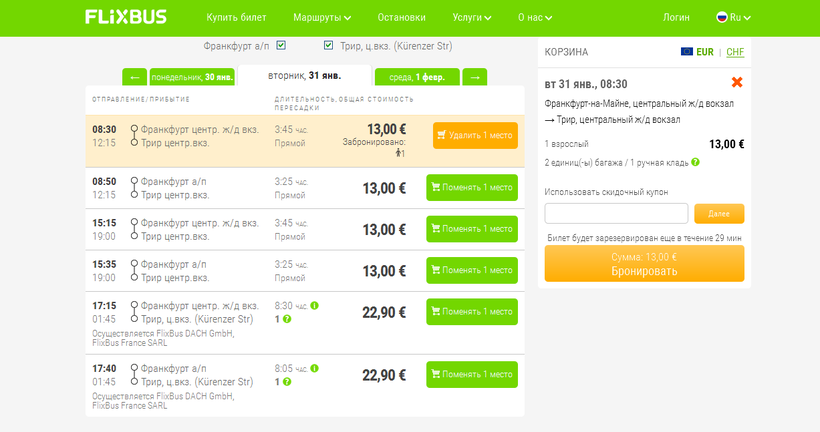
Task: Switch currency to CHF
Action: 735,52
